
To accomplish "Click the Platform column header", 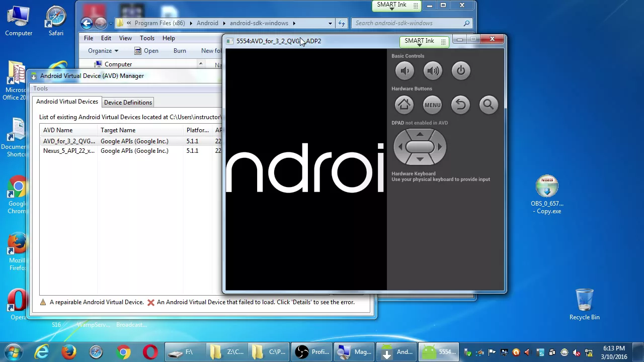I will coord(197,130).
